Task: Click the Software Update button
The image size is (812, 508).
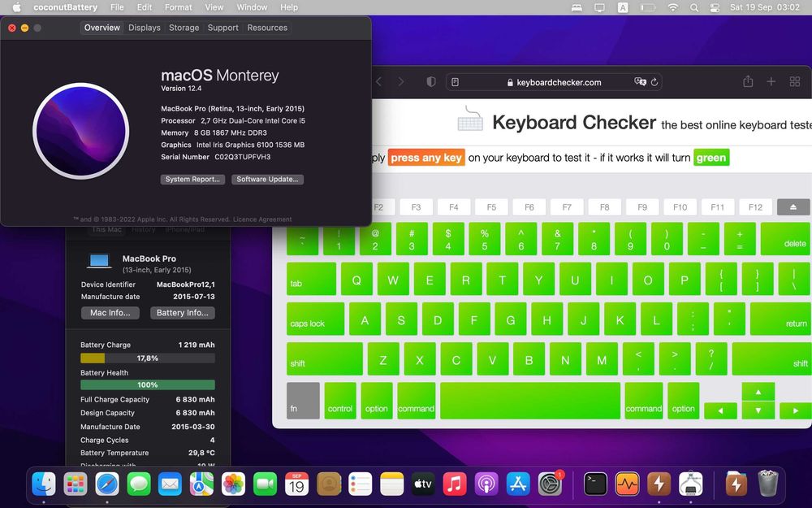Action: 267,180
